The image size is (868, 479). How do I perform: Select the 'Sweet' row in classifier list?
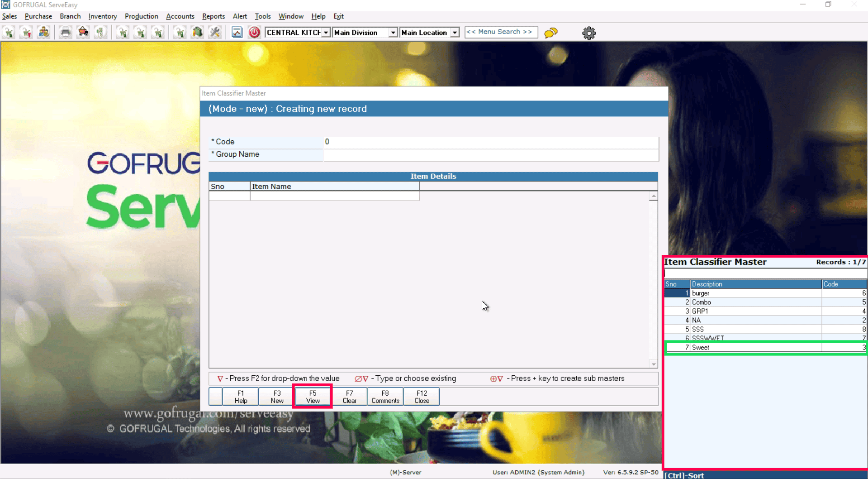click(765, 348)
